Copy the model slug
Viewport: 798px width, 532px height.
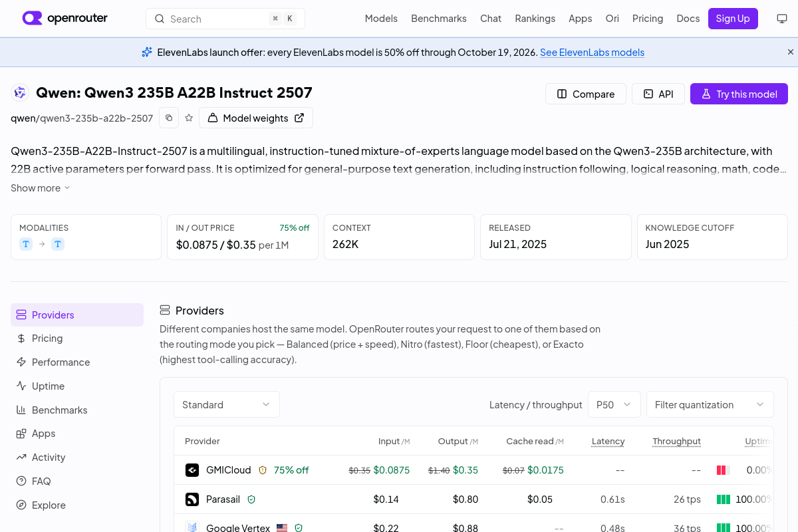[x=169, y=118]
